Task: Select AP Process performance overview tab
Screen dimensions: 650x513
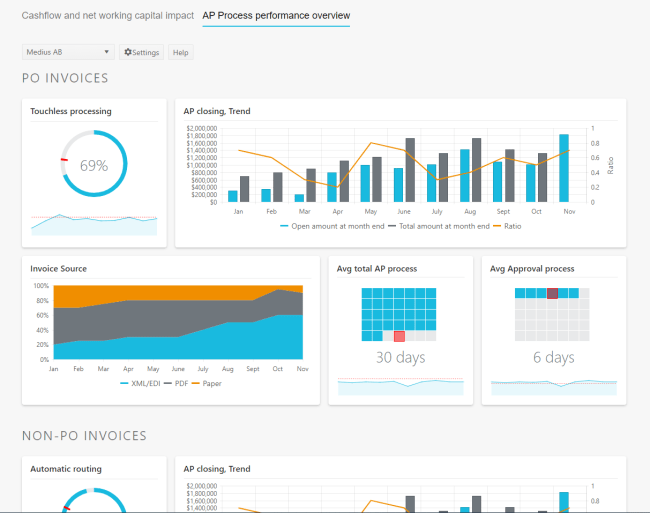Action: [x=276, y=16]
